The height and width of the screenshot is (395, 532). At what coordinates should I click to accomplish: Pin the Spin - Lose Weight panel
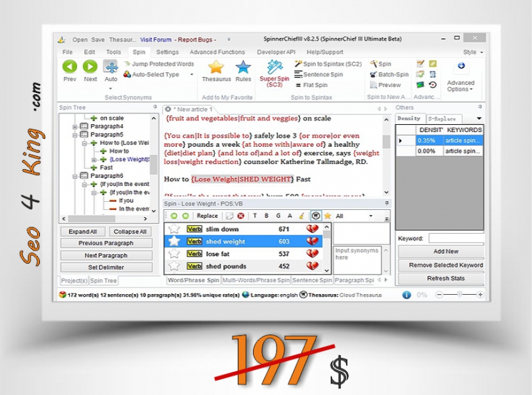[387, 203]
